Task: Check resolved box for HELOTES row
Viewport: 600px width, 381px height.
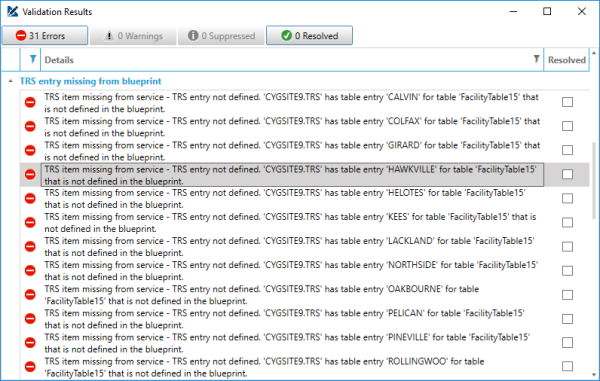Action: 567,199
